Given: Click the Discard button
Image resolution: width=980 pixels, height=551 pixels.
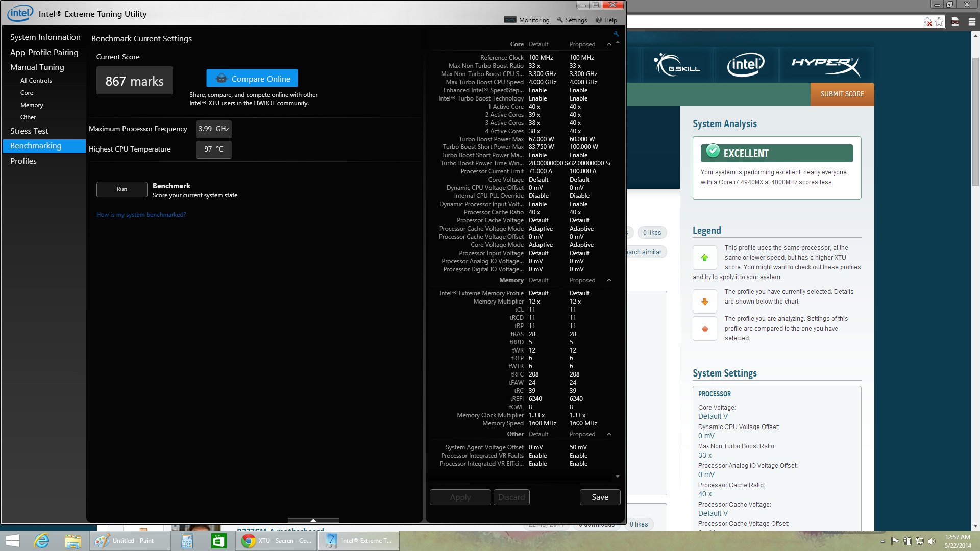Looking at the screenshot, I should tap(511, 497).
